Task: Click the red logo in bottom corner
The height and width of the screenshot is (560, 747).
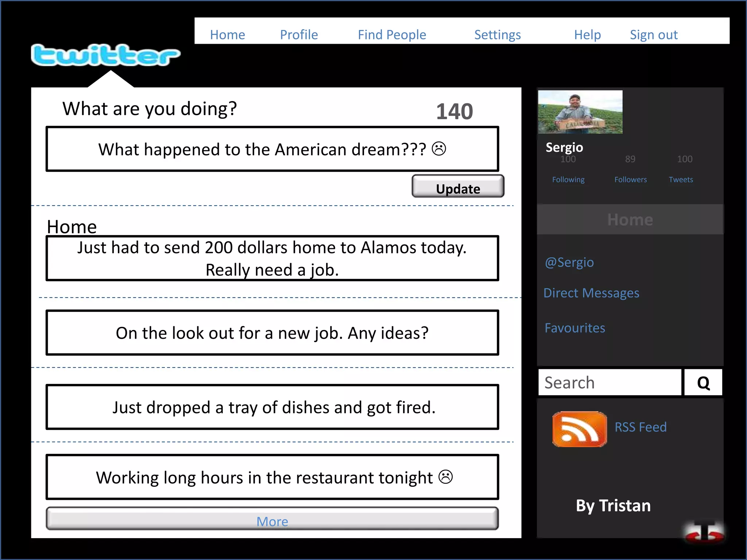Action: pos(704,533)
